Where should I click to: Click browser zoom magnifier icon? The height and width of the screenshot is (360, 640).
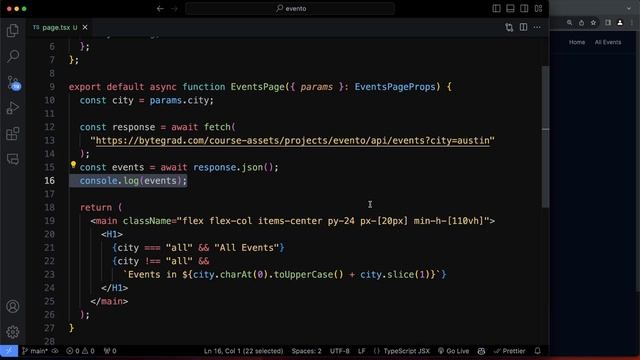[x=569, y=23]
